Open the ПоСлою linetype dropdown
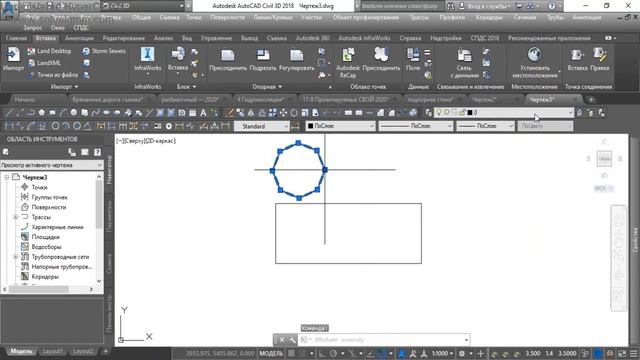The image size is (640, 360). click(x=416, y=127)
